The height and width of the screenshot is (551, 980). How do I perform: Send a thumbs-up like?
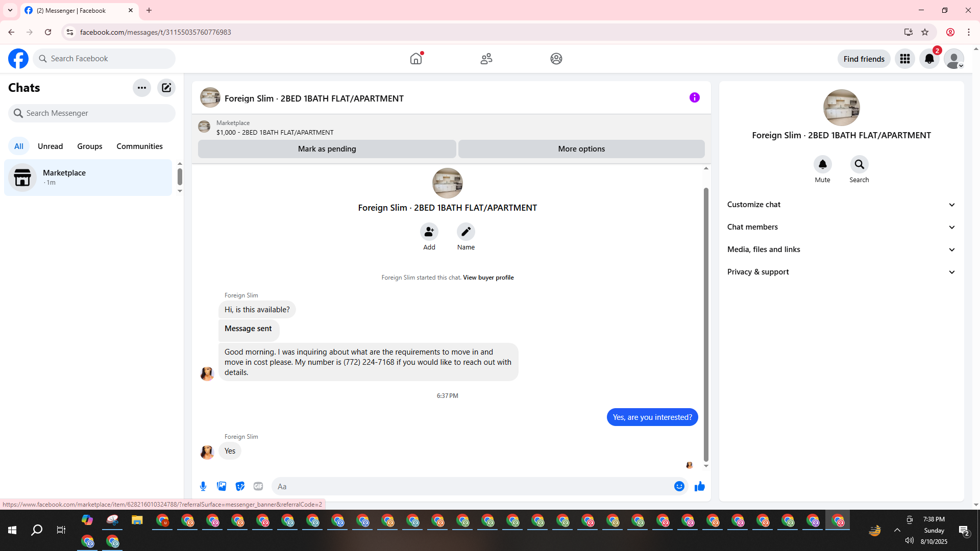[x=699, y=486]
